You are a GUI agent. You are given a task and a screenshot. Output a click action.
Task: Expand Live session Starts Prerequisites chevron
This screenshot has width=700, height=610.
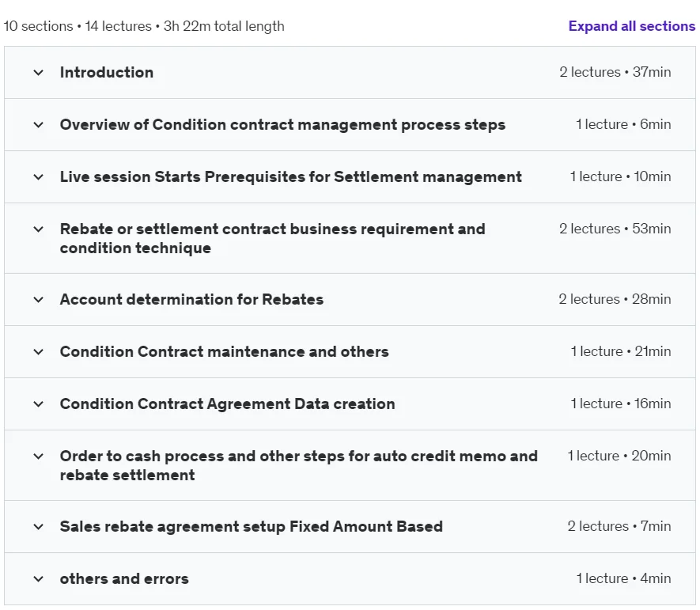tap(39, 177)
